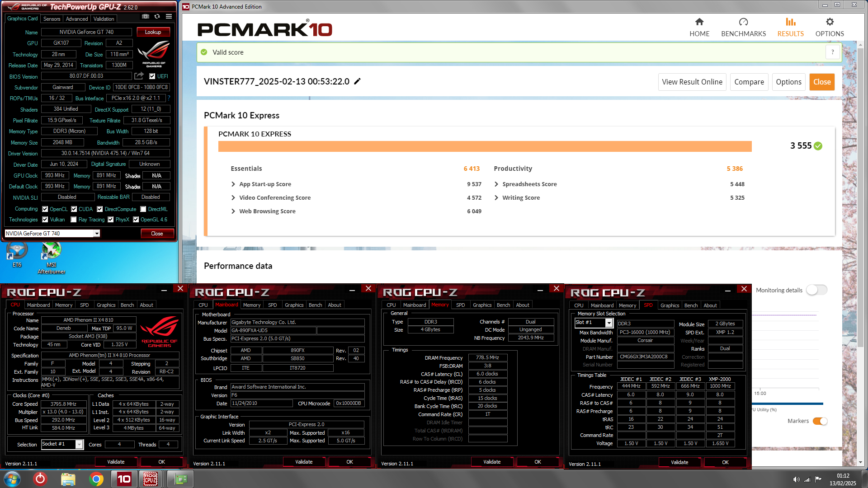This screenshot has height=488, width=868.
Task: Open the MSI Afterburner desktop shortcut
Action: [52, 258]
